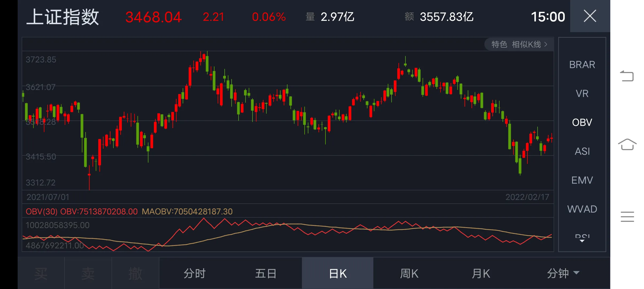Tap the 3312.72 price axis label

(40, 182)
